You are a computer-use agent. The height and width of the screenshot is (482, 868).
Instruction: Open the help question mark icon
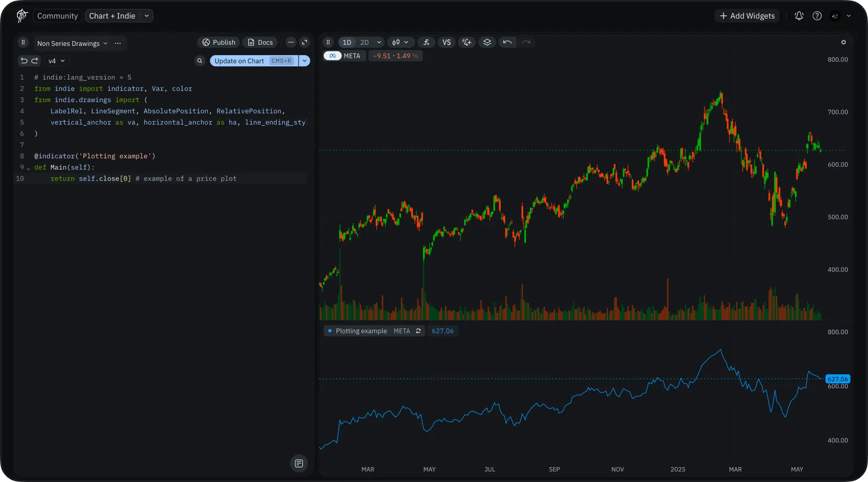coord(817,16)
